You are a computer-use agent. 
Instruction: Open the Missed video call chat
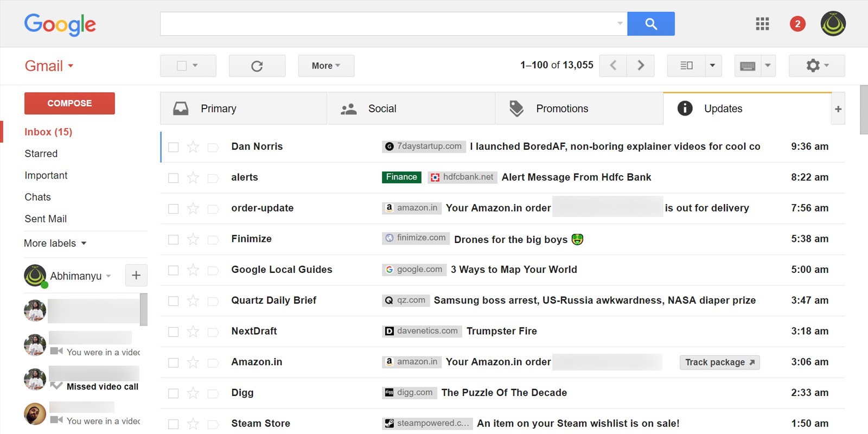click(x=82, y=379)
